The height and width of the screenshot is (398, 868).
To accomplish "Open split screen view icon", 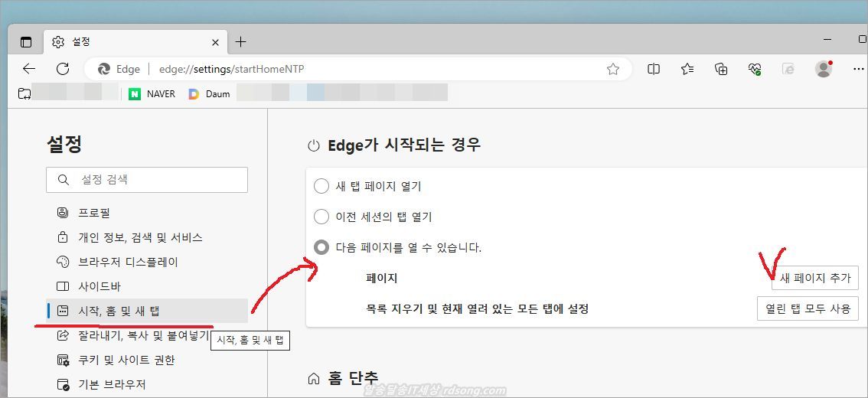I will (654, 69).
